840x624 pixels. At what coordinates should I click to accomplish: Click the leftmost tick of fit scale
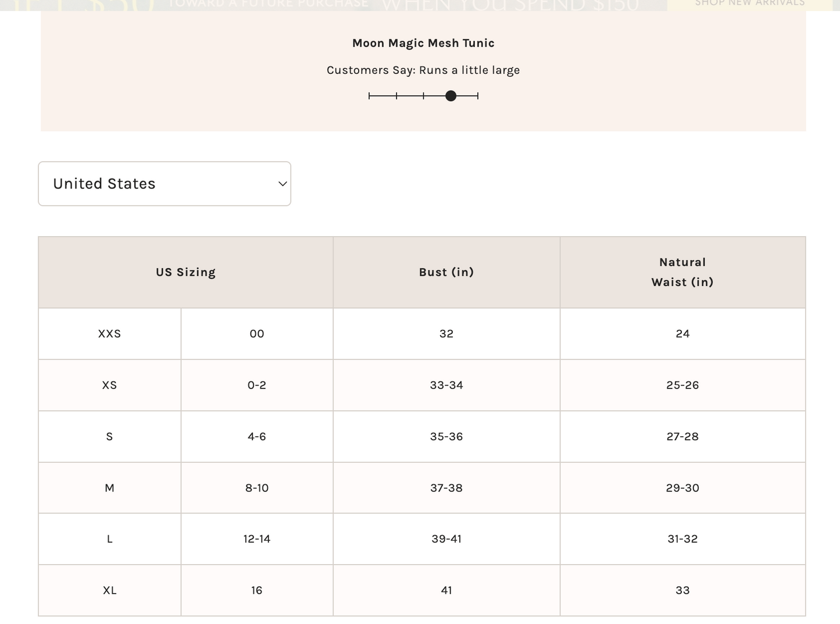click(369, 96)
